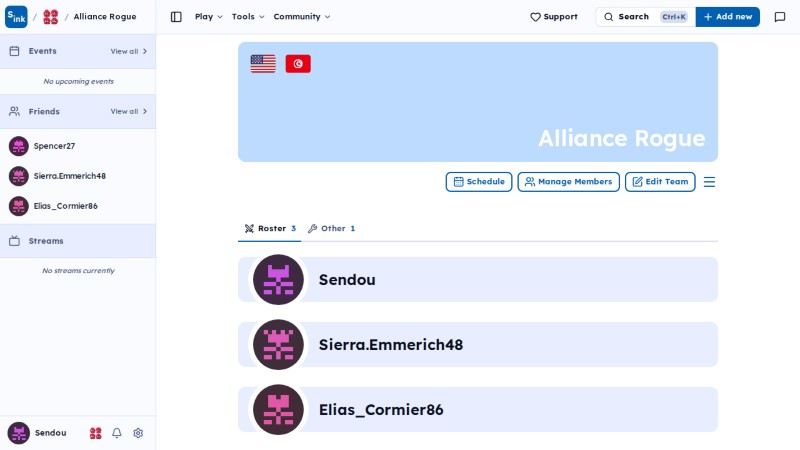Click Spencer27's avatar in sidebar
The image size is (800, 450).
pyautogui.click(x=19, y=146)
